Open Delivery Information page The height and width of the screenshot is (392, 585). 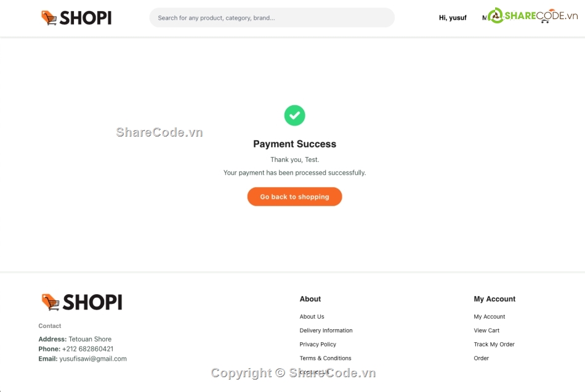point(326,330)
